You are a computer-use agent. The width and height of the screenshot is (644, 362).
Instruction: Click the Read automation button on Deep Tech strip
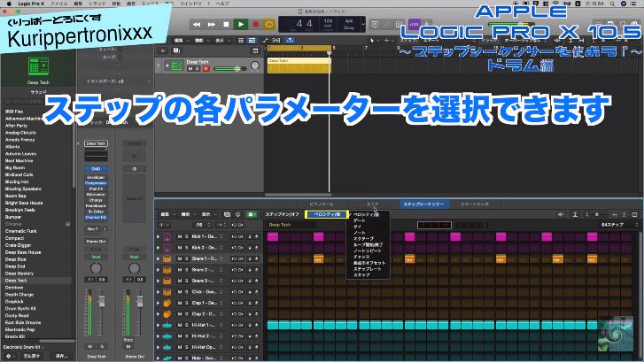pyautogui.click(x=96, y=257)
